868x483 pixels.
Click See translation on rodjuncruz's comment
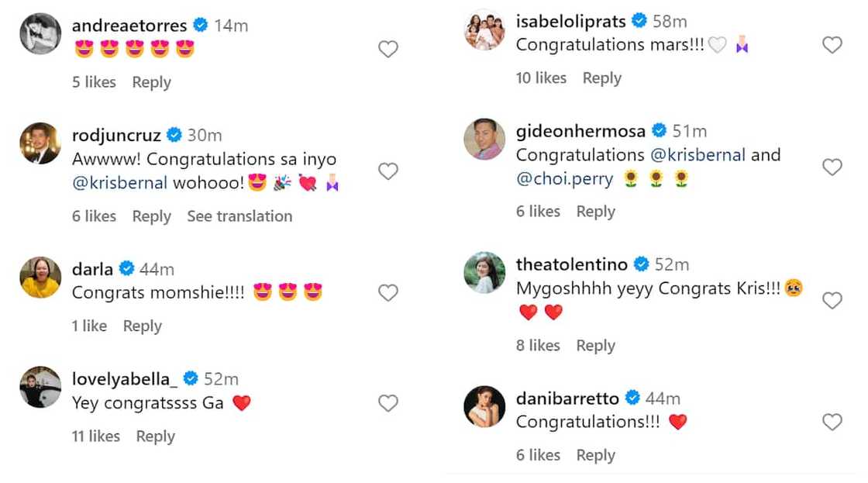pyautogui.click(x=239, y=216)
